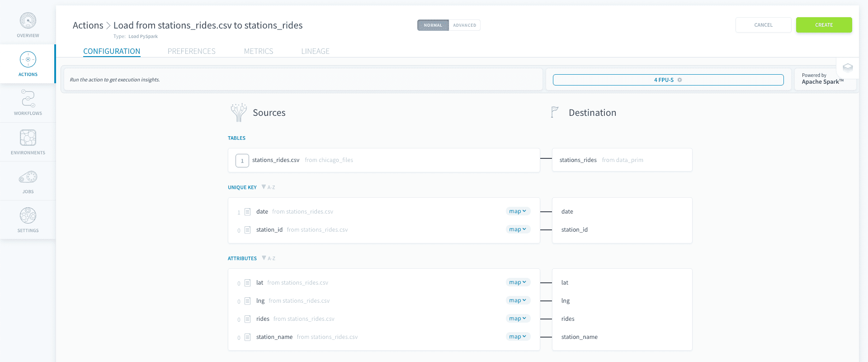
Task: Open the map dropdown for date
Action: point(518,211)
